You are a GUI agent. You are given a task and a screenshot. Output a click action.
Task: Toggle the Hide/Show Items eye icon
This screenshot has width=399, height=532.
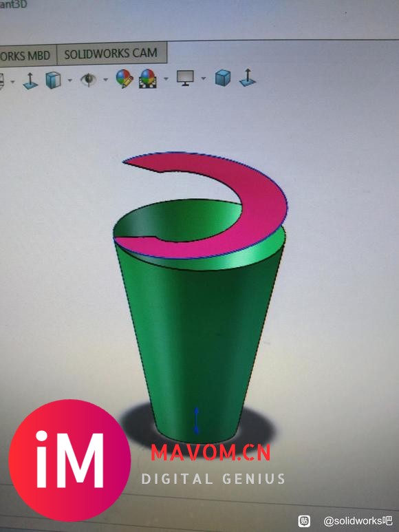89,80
